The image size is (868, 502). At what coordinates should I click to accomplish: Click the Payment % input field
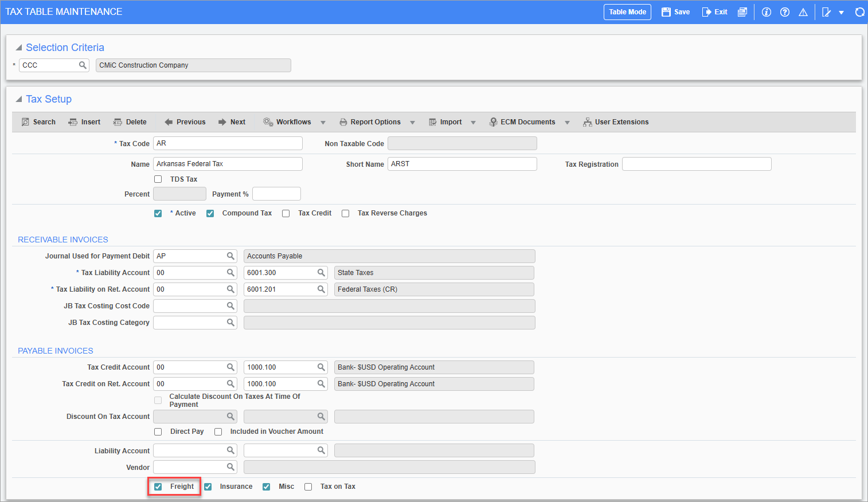tap(276, 194)
